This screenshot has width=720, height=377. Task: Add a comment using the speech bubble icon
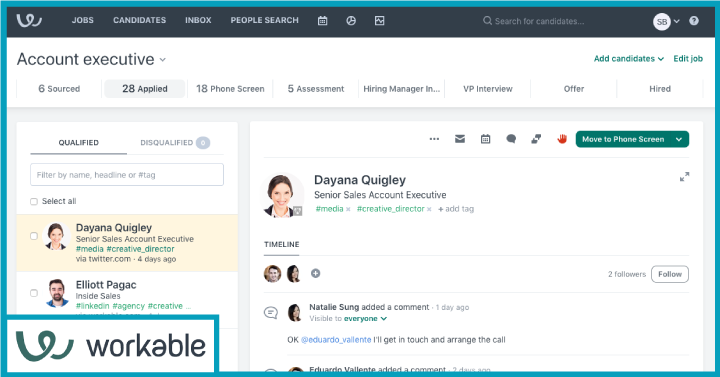click(511, 139)
